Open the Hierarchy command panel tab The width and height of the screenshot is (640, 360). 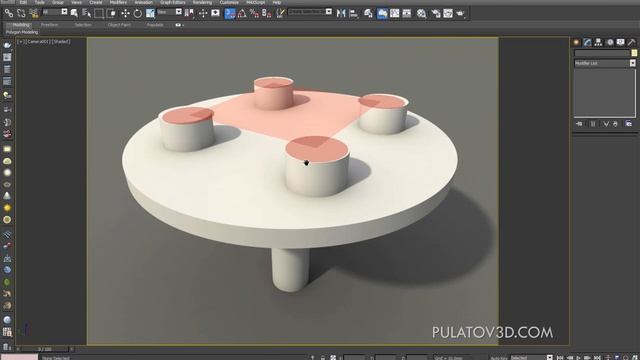(598, 42)
